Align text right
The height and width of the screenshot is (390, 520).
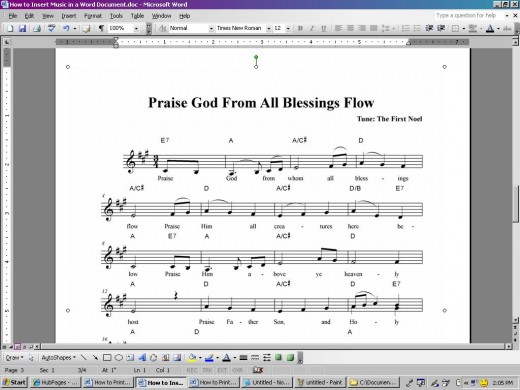pos(362,28)
